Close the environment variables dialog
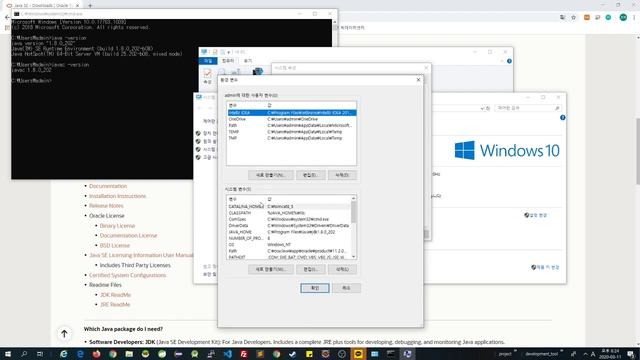This screenshot has height=360, width=640. 418,80
